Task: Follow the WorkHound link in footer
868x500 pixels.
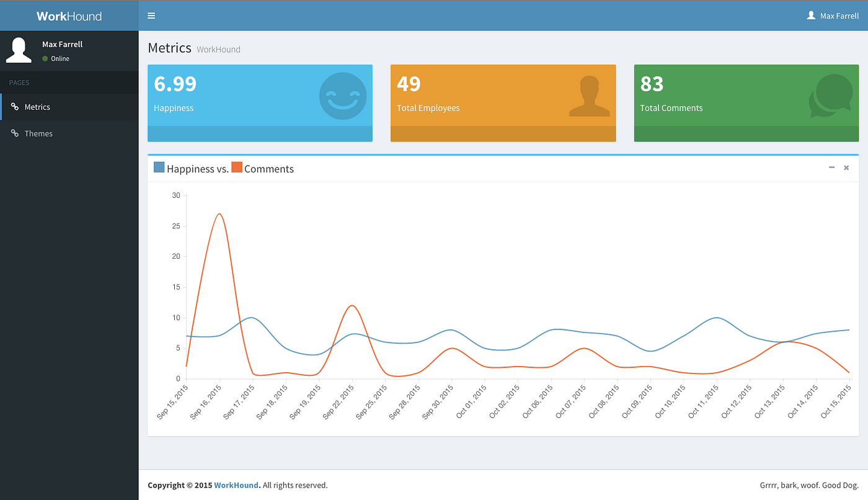Action: (x=236, y=485)
